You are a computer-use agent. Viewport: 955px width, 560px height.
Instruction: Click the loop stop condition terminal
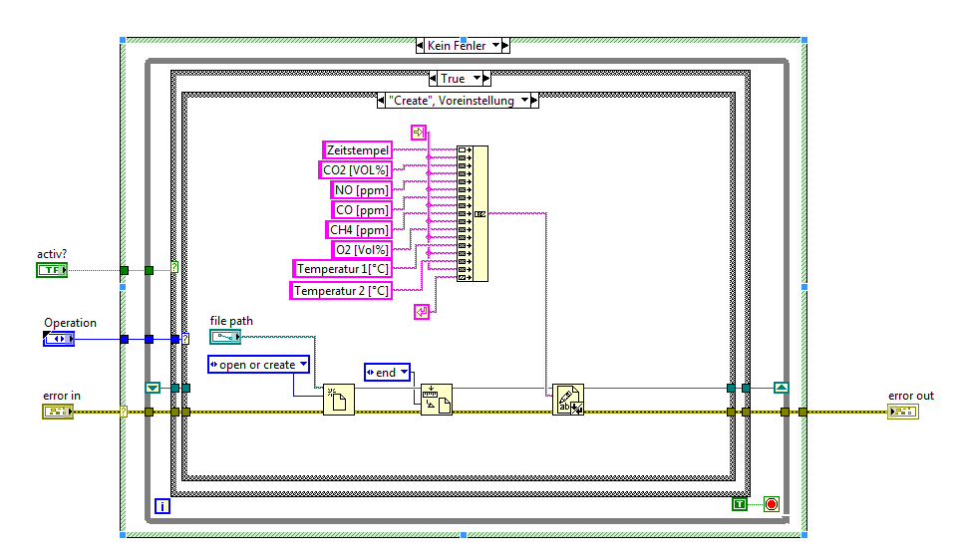[772, 504]
